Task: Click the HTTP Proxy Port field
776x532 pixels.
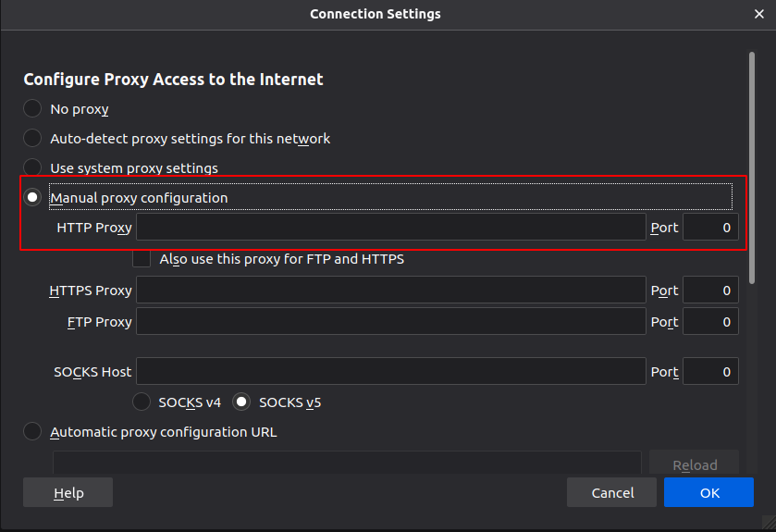Action: pos(710,228)
